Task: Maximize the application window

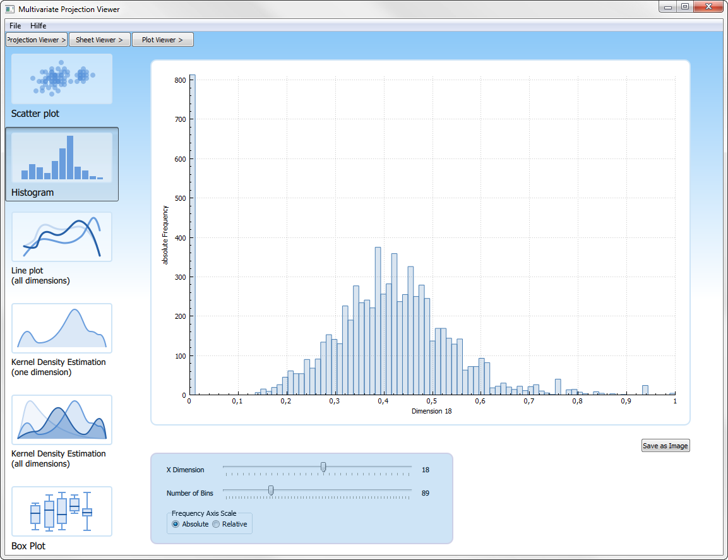Action: [684, 7]
